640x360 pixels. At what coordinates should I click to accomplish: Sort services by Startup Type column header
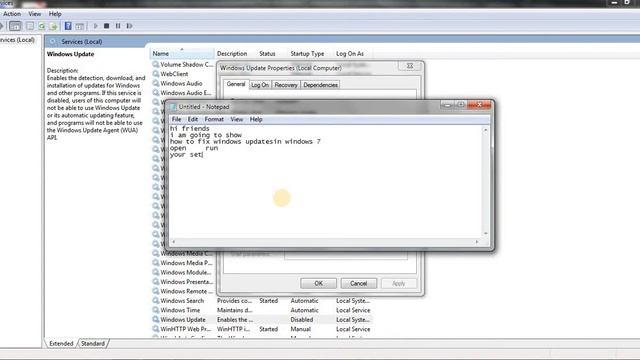[x=307, y=53]
